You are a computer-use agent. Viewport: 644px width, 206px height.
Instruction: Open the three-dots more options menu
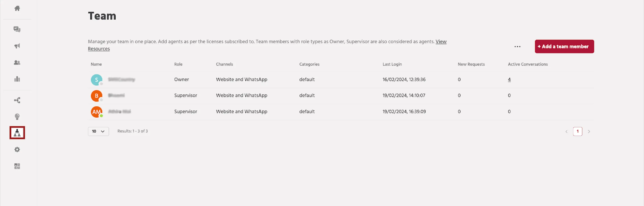[517, 47]
